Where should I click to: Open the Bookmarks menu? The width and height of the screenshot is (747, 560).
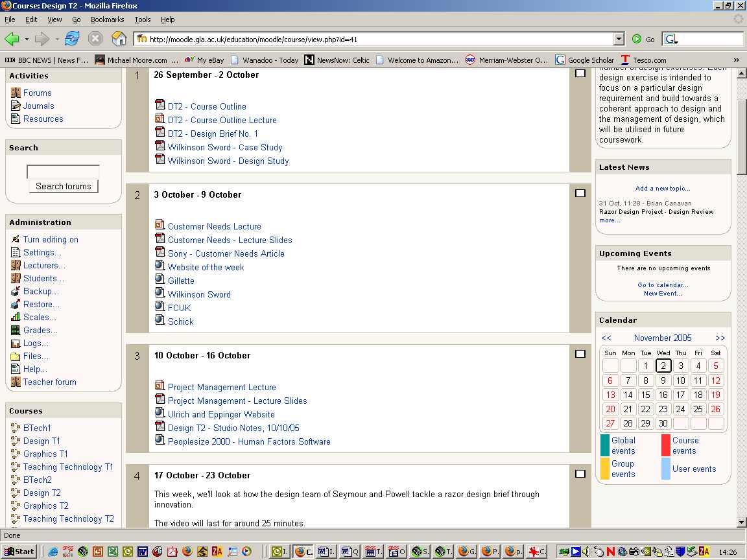[x=107, y=19]
